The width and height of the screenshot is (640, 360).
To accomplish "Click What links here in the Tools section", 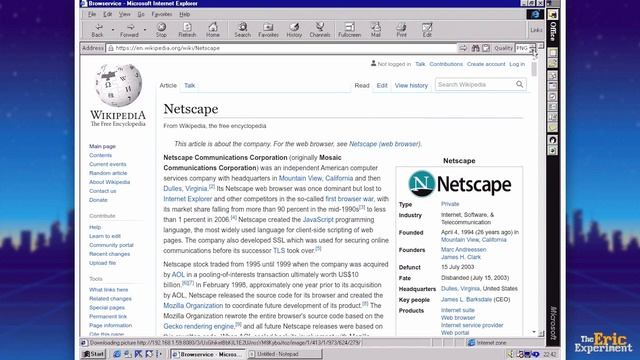I will coord(109,290).
